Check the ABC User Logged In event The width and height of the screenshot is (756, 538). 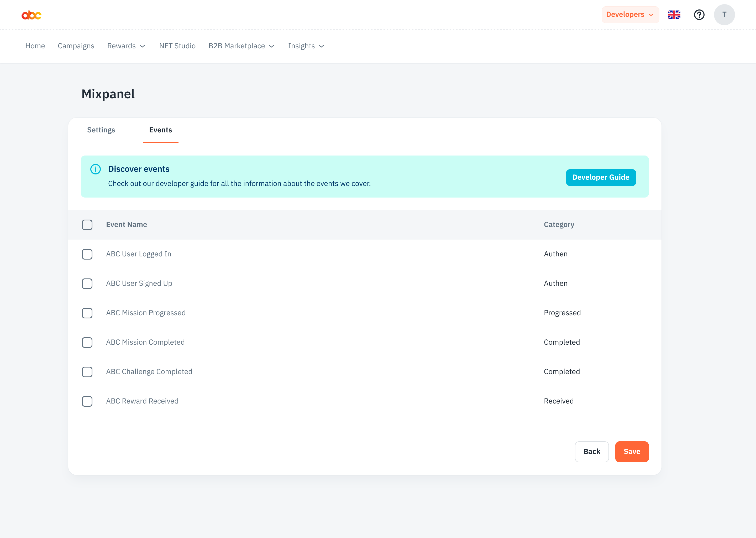tap(87, 254)
